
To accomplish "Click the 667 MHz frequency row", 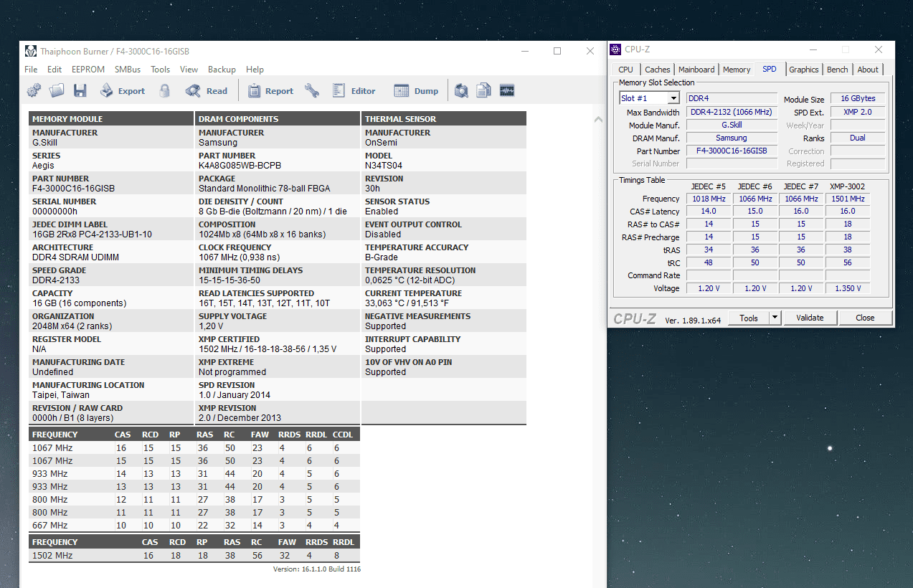I will 194,526.
